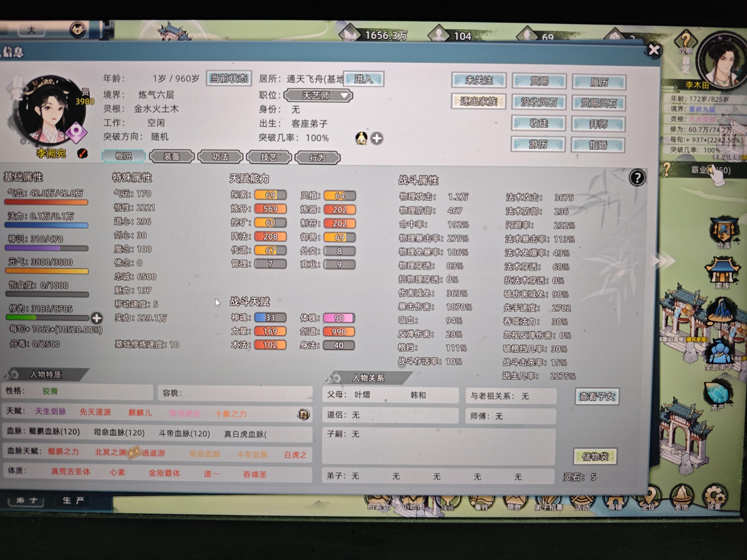
Task: Click the help question mark in 战斗属性
Action: point(637,178)
